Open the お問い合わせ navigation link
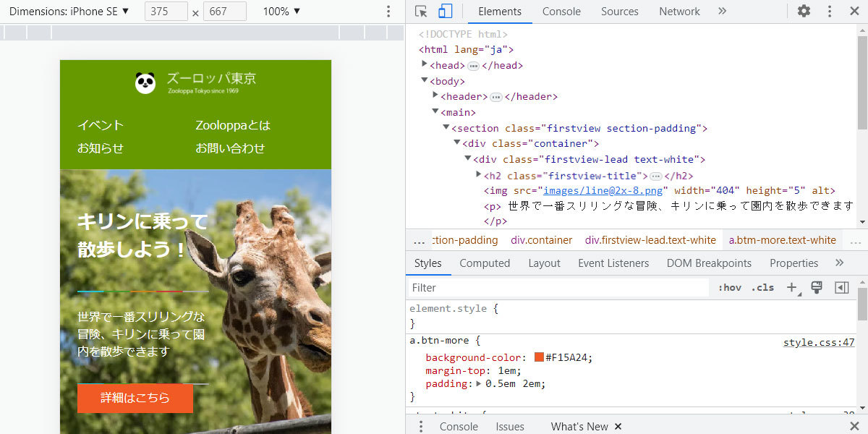Image resolution: width=868 pixels, height=434 pixels. (x=230, y=148)
